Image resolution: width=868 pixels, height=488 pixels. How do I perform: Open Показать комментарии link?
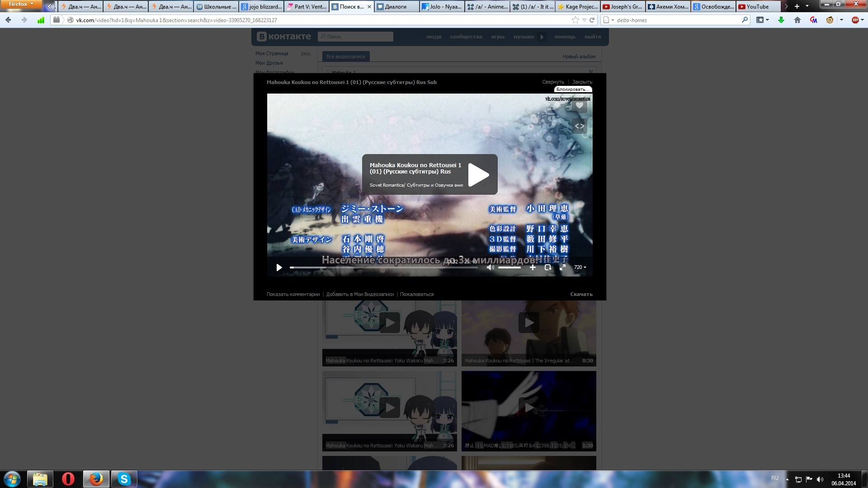click(293, 294)
